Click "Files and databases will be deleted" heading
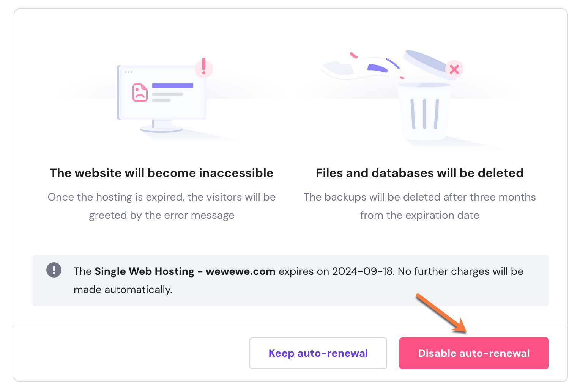580x392 pixels. click(419, 173)
